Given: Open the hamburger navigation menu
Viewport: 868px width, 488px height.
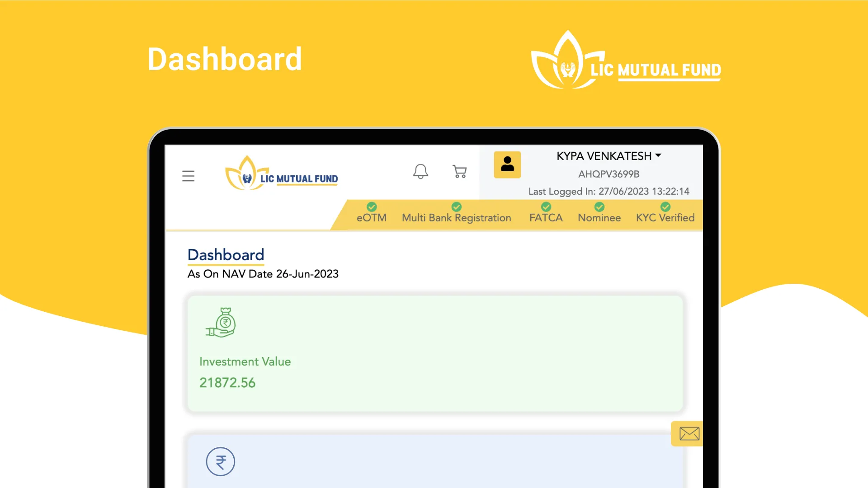Looking at the screenshot, I should (189, 176).
